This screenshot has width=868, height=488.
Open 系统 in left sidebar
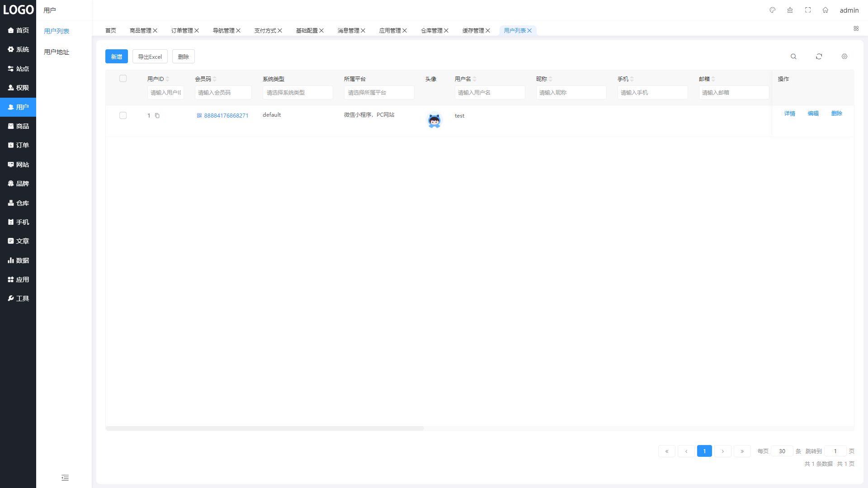pos(18,49)
